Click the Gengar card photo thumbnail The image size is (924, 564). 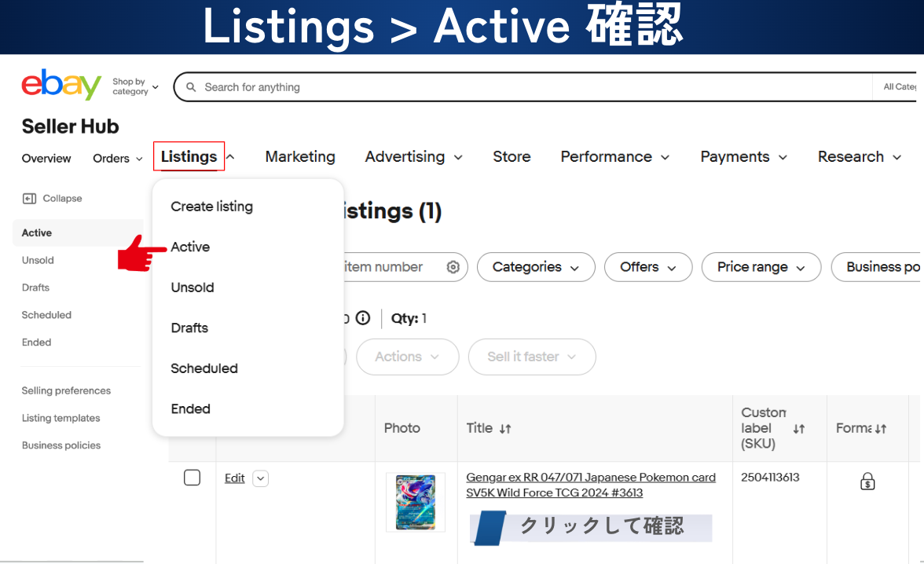(x=416, y=502)
